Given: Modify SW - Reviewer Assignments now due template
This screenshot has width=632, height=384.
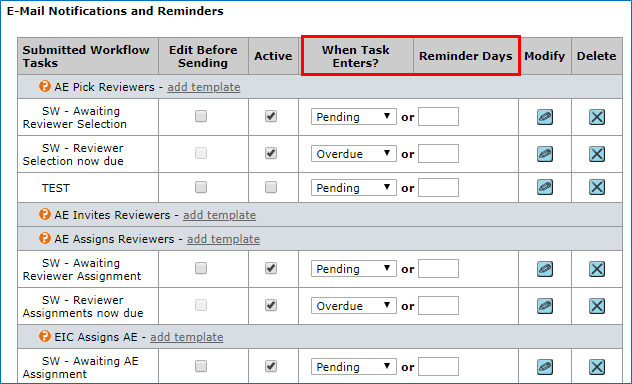Looking at the screenshot, I should coord(545,306).
